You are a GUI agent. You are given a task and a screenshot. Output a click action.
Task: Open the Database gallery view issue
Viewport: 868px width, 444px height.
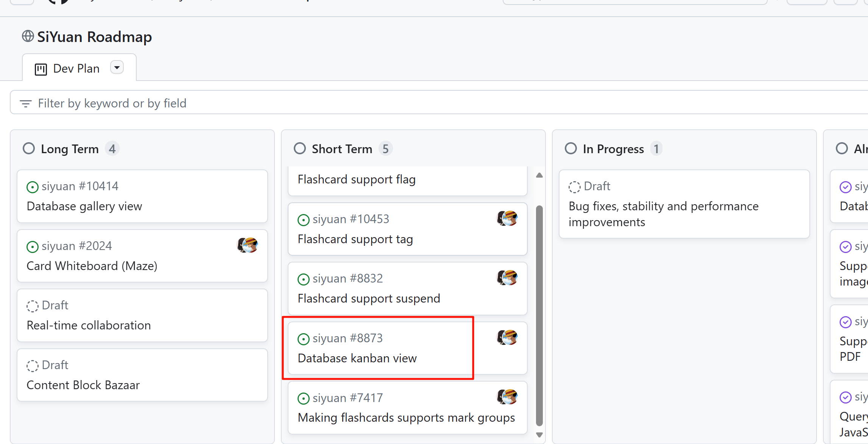tap(84, 206)
